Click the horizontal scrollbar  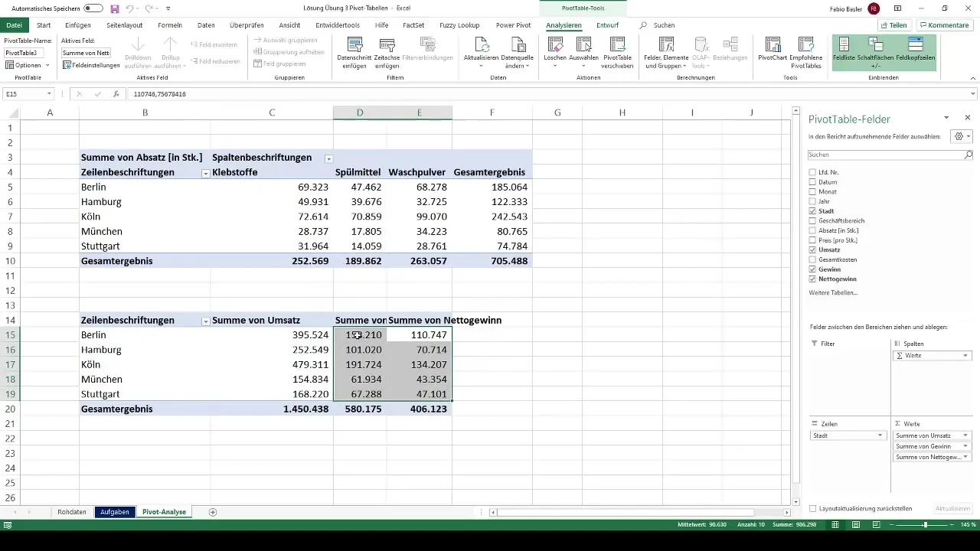click(624, 512)
